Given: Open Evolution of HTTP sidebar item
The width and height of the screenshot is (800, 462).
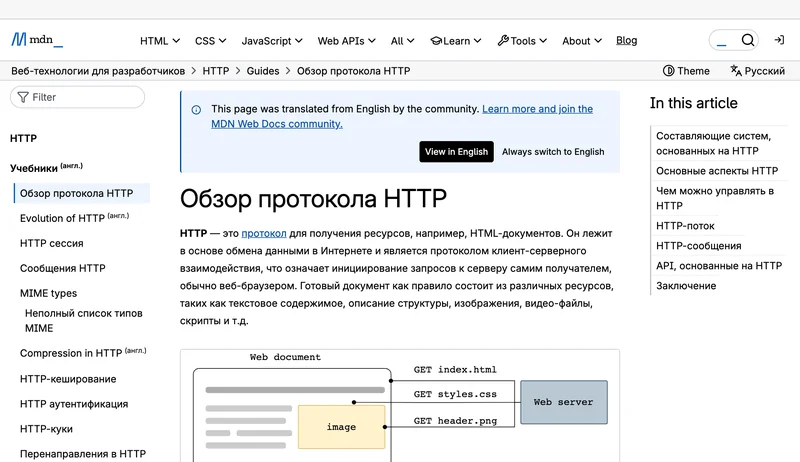Looking at the screenshot, I should (x=74, y=218).
